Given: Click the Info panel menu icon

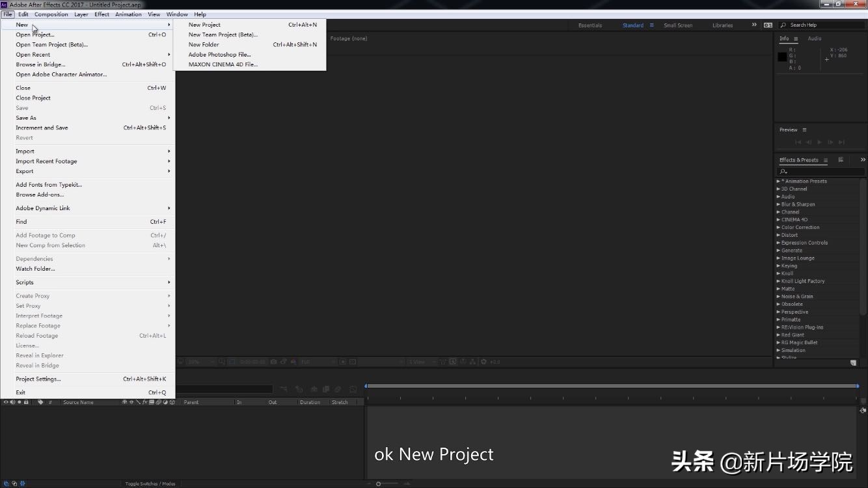Looking at the screenshot, I should [796, 39].
